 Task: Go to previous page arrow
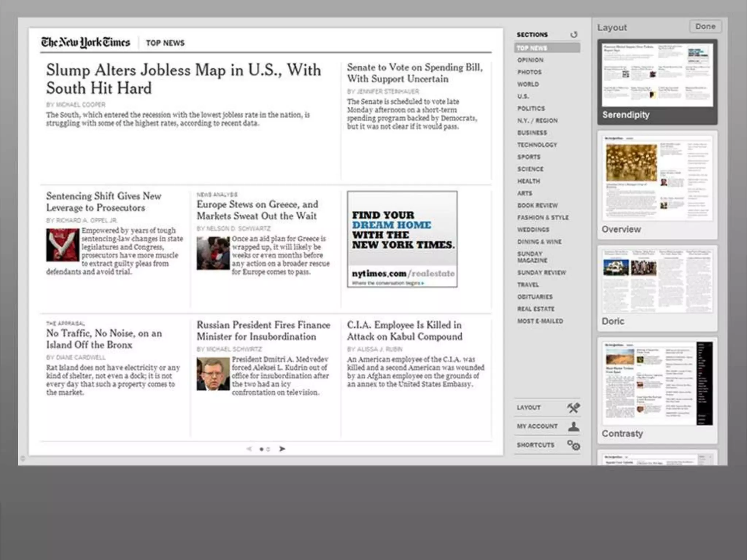coord(249,449)
